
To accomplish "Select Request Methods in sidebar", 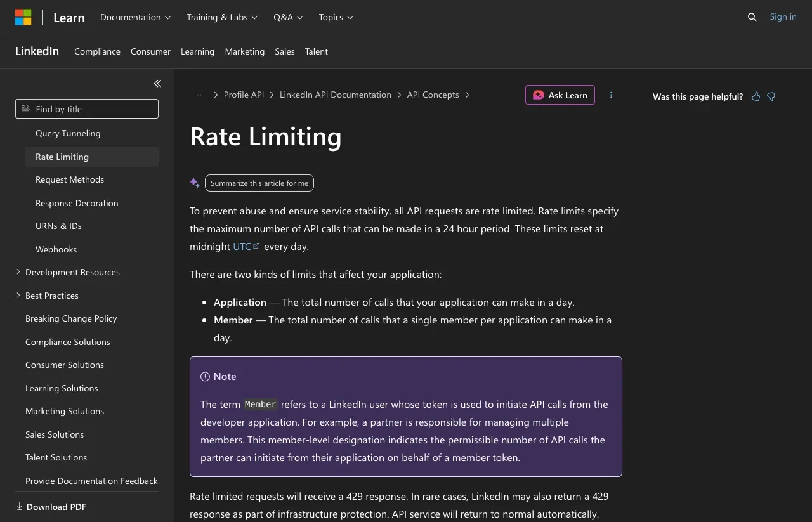I will [92, 179].
